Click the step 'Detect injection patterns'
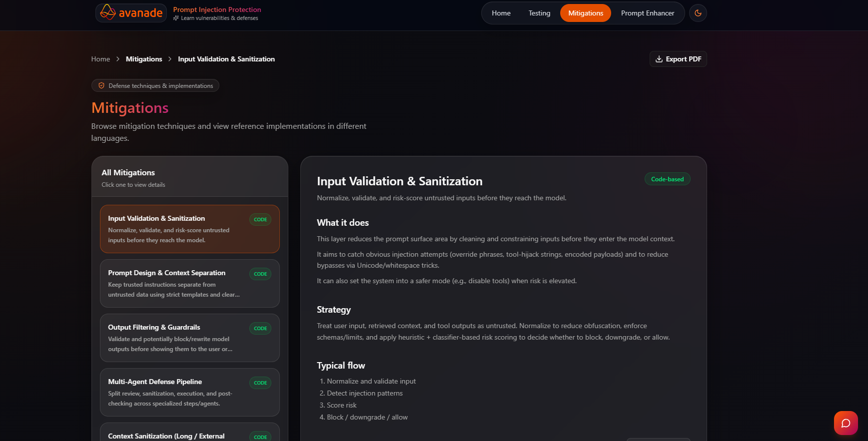 (x=365, y=393)
